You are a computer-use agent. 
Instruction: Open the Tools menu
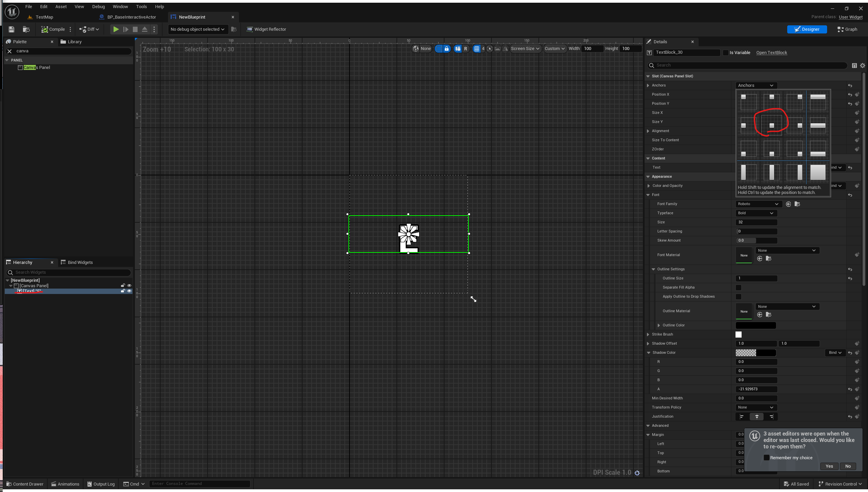tap(141, 6)
